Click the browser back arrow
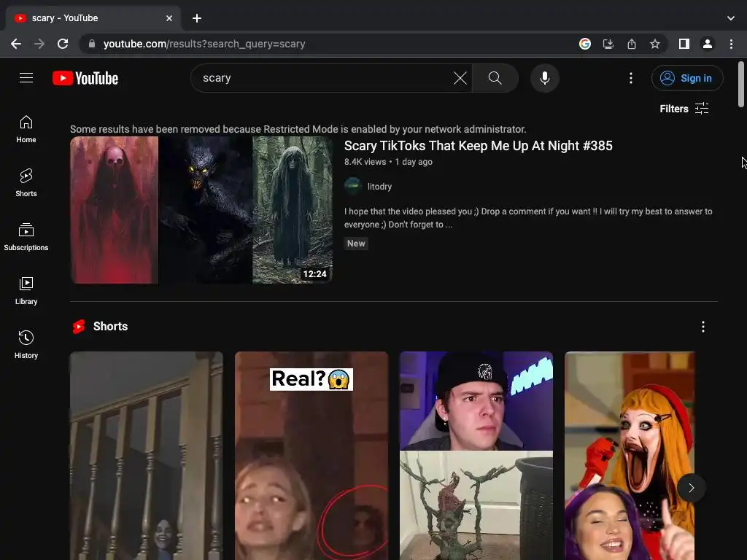Viewport: 747px width, 560px height. coord(16,44)
